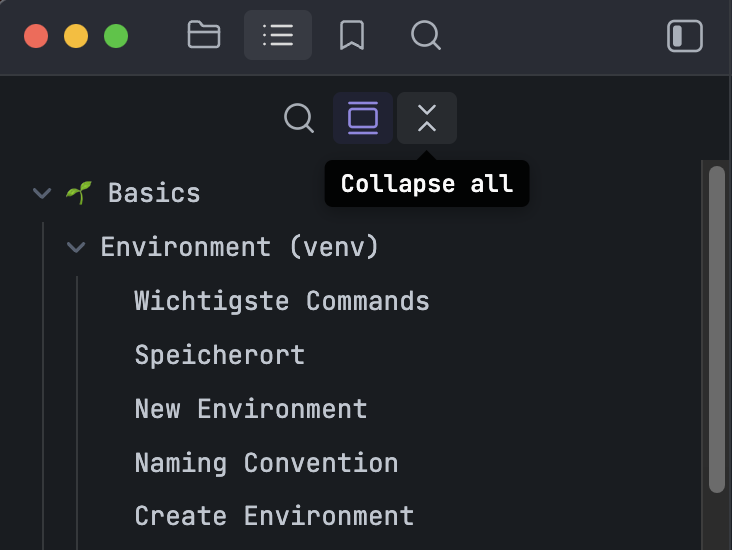This screenshot has width=732, height=550.
Task: Switch to the outline list view icon
Action: (x=278, y=36)
